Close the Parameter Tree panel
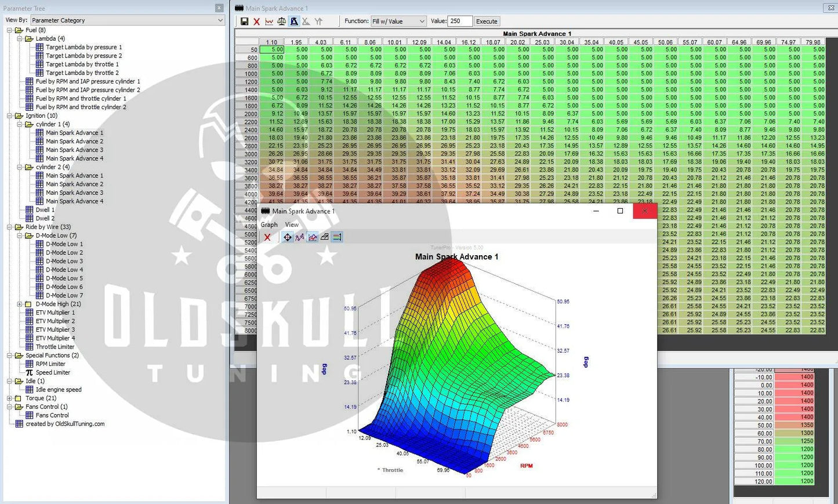Image resolution: width=838 pixels, height=504 pixels. (x=219, y=8)
